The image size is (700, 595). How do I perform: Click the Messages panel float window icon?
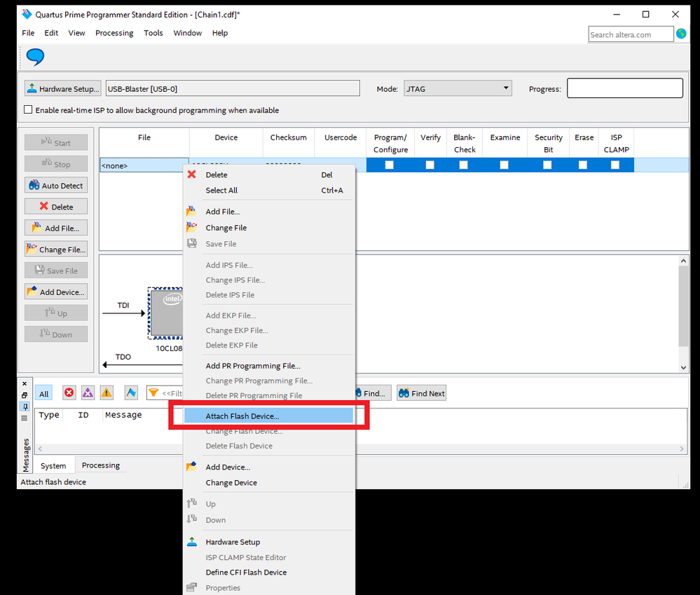coord(25,395)
